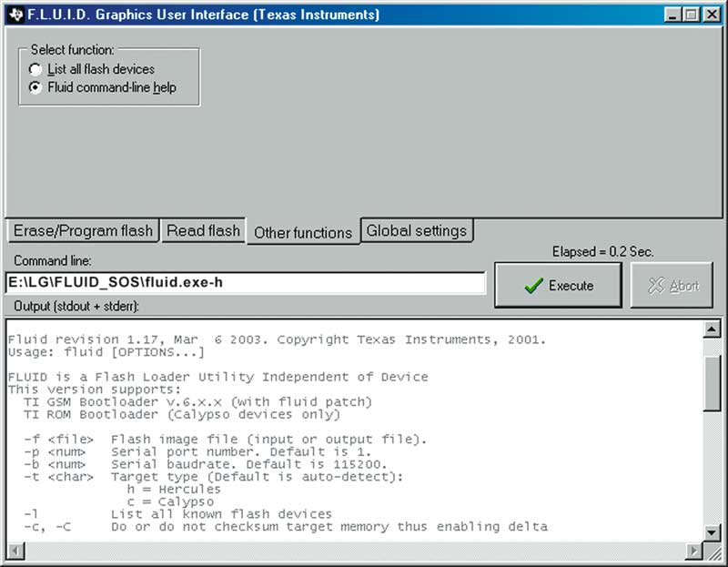Click the 'h = Hercules' output line
728x567 pixels.
pyautogui.click(x=174, y=489)
